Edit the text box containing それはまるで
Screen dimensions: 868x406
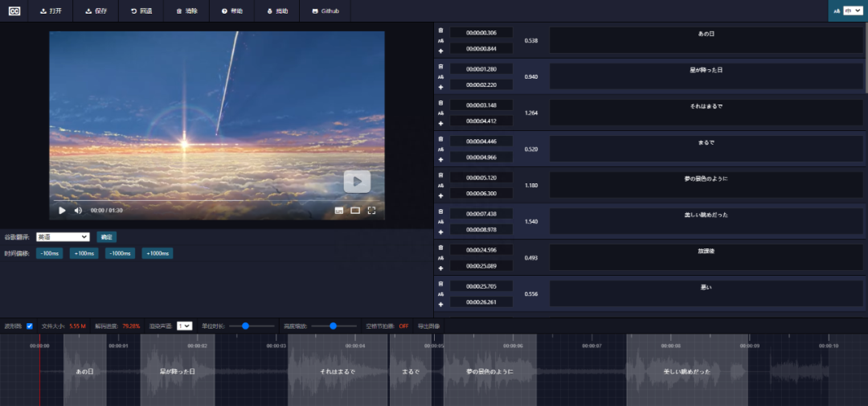(706, 113)
